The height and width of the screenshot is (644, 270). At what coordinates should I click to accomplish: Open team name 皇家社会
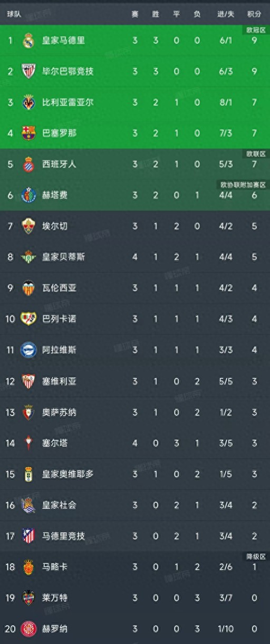click(59, 505)
